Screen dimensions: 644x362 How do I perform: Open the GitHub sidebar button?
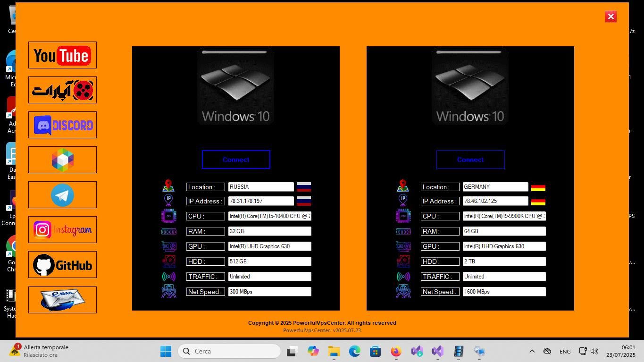click(x=62, y=265)
